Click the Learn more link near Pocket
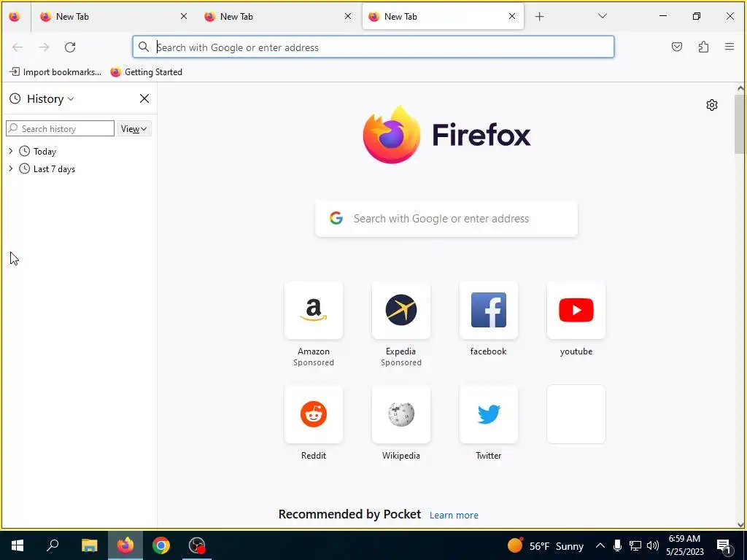 [454, 516]
